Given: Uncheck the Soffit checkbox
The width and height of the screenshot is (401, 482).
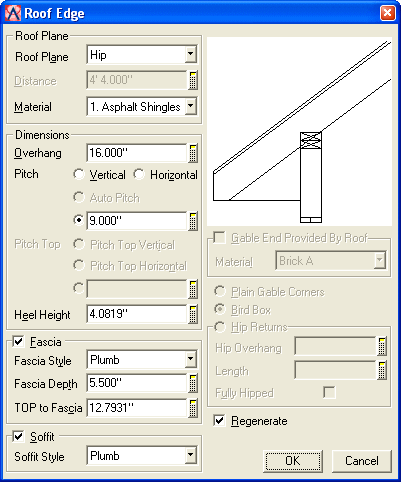Looking at the screenshot, I should pyautogui.click(x=18, y=436).
